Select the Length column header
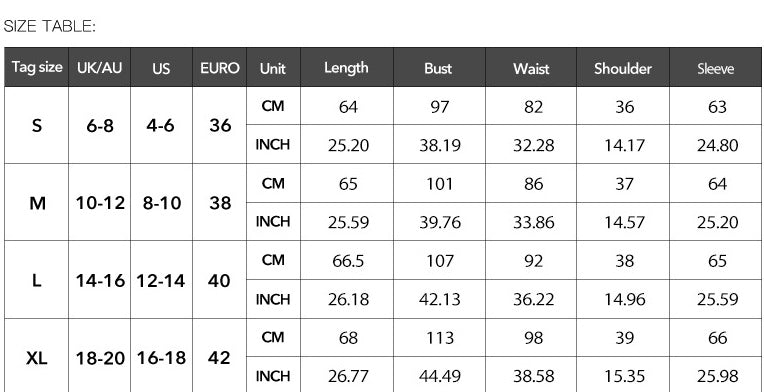The height and width of the screenshot is (392, 764). tap(347, 67)
